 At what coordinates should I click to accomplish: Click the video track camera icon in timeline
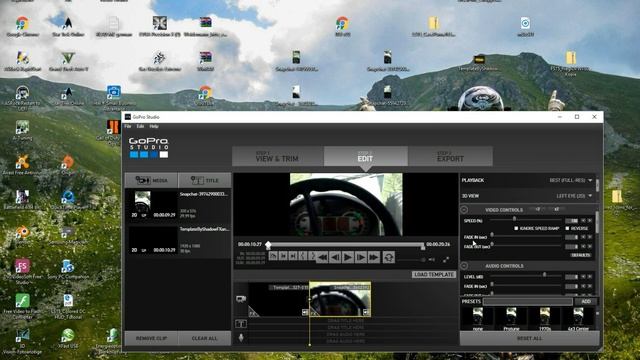point(241,299)
